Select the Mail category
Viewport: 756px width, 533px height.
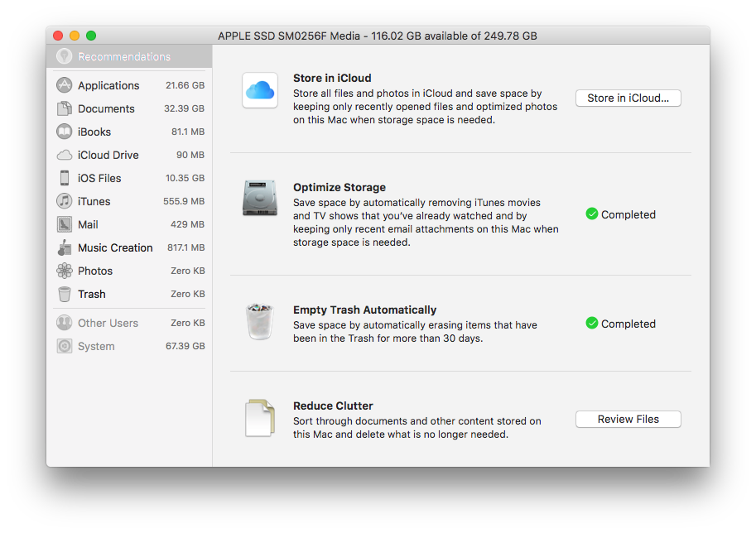tap(88, 224)
